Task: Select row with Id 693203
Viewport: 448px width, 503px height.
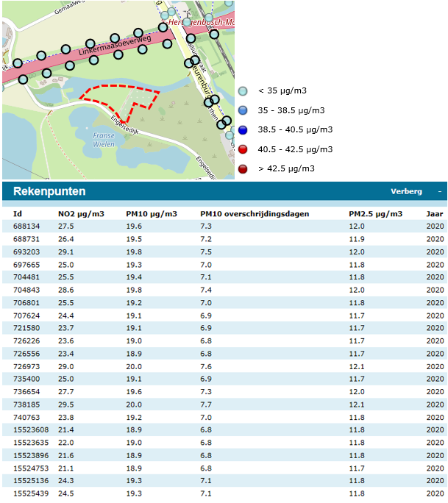Action: 224,251
